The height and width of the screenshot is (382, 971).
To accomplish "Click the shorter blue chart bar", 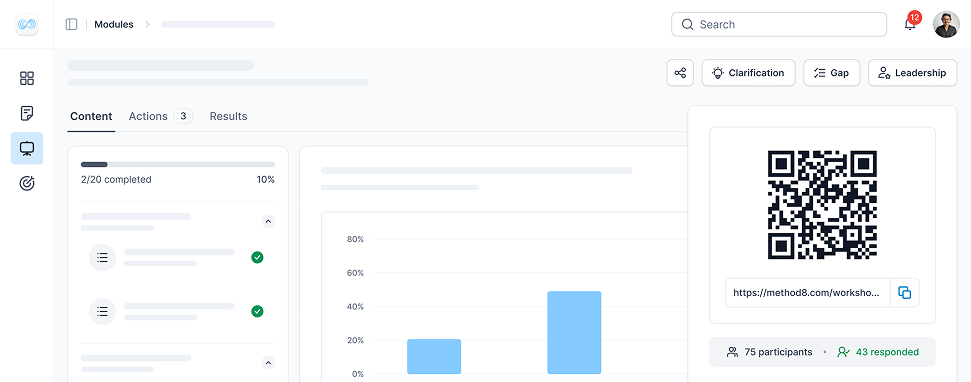I will pyautogui.click(x=434, y=357).
